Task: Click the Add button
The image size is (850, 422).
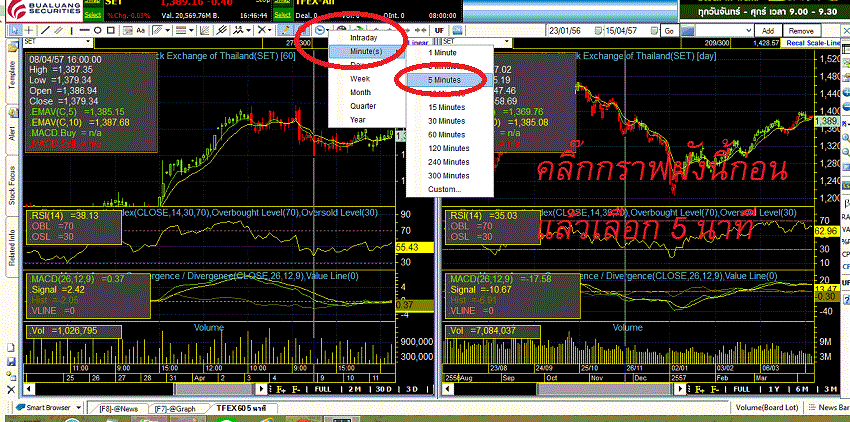Action: (x=768, y=31)
